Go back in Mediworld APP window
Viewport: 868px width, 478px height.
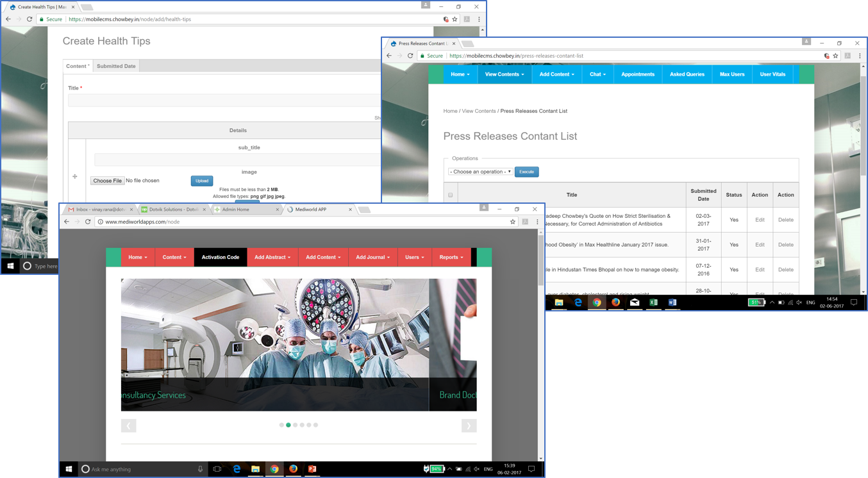point(67,222)
